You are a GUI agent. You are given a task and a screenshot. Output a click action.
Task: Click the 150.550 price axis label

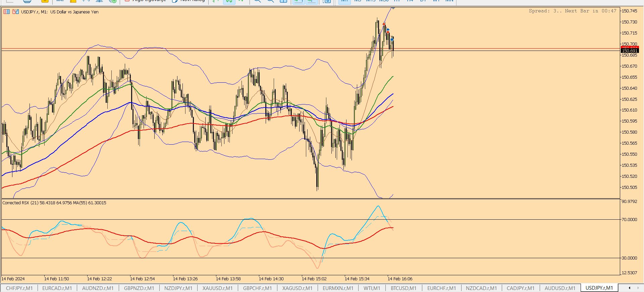point(630,154)
